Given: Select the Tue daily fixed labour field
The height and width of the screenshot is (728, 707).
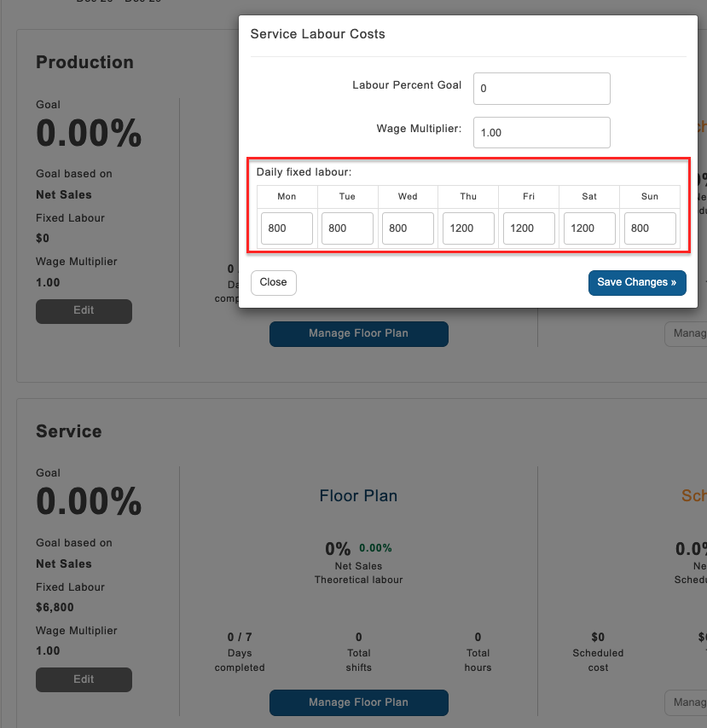Looking at the screenshot, I should click(347, 228).
